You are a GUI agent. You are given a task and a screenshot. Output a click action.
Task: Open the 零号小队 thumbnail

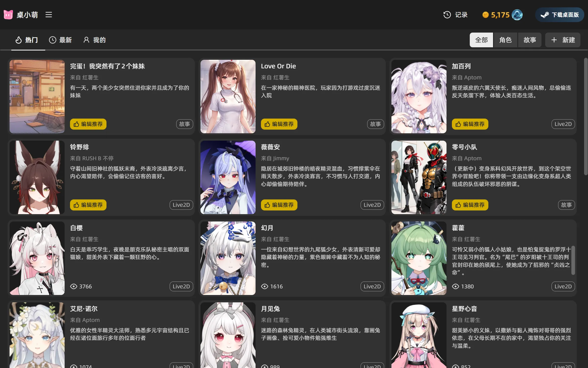point(419,177)
